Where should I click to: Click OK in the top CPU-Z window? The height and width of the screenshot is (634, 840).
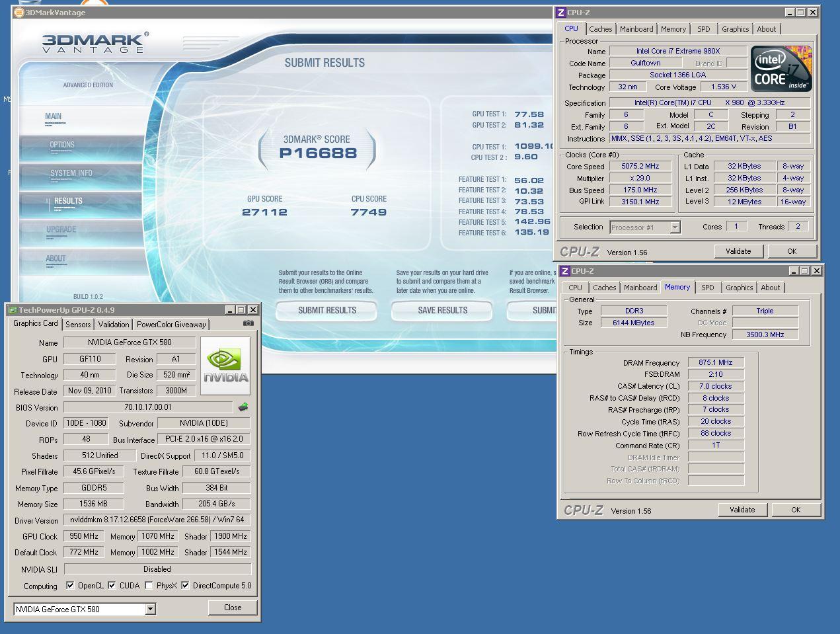click(792, 251)
